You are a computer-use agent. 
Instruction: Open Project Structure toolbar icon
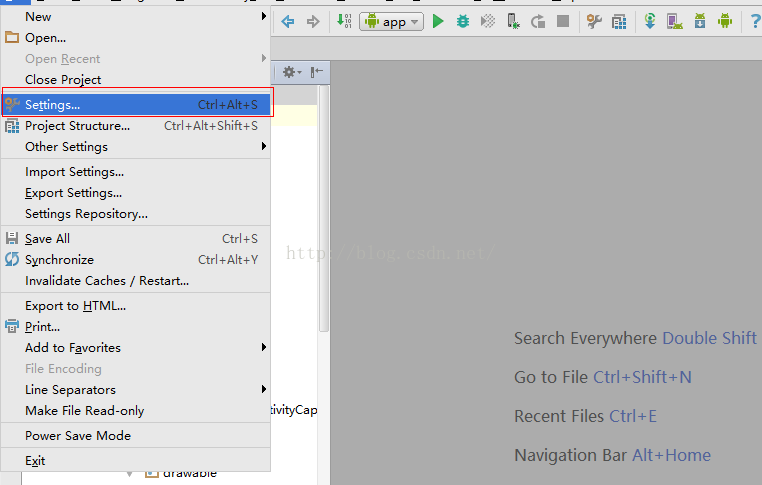click(x=619, y=21)
